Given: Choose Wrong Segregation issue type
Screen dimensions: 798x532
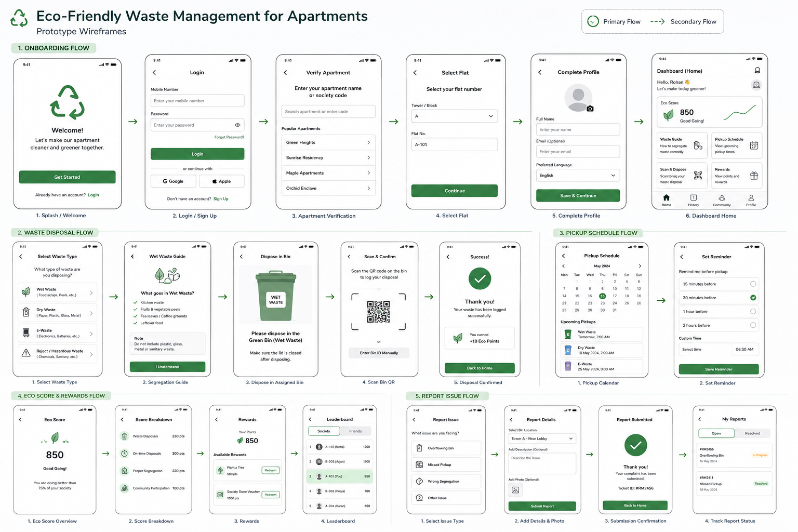Looking at the screenshot, I should [446, 481].
